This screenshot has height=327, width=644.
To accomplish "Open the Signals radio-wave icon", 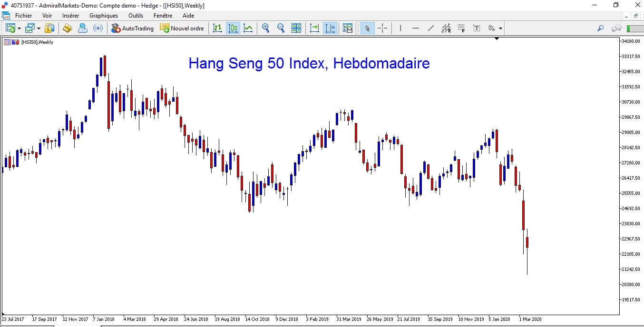I will 98,28.
